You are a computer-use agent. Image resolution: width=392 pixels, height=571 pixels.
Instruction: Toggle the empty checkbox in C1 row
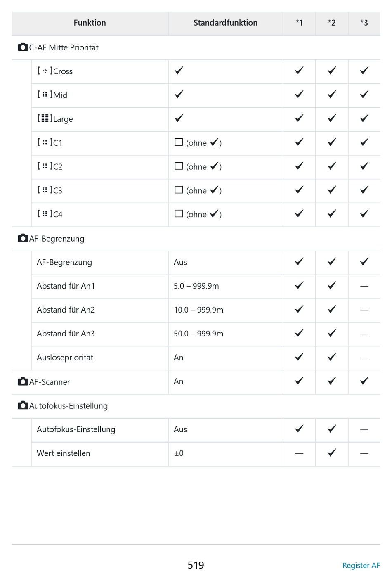[179, 142]
